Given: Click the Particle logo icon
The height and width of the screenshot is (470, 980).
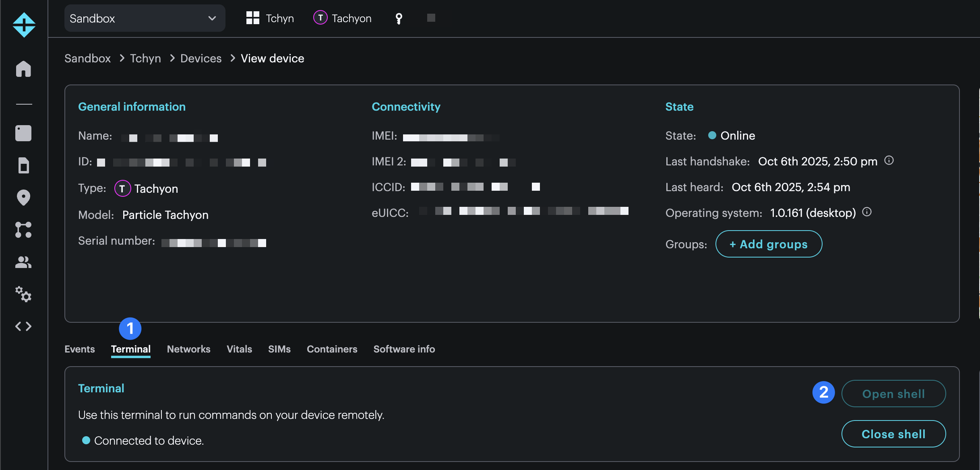Looking at the screenshot, I should coord(24,25).
